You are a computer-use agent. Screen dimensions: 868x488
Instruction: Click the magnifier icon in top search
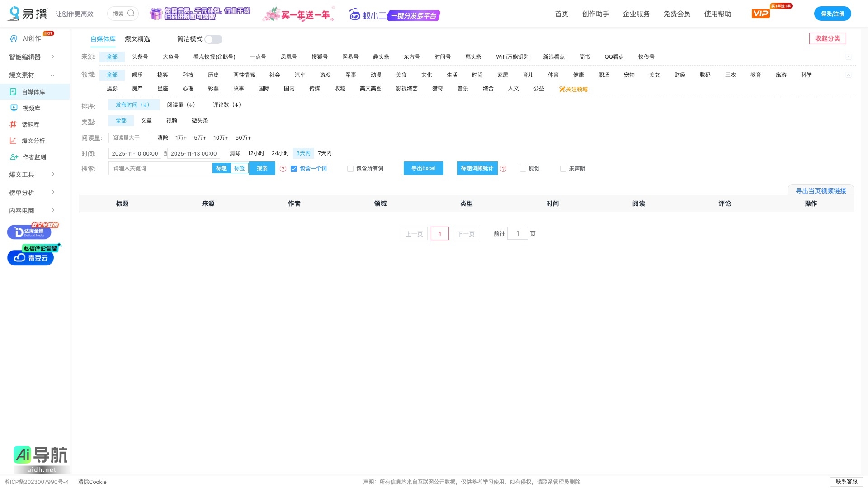pos(131,14)
